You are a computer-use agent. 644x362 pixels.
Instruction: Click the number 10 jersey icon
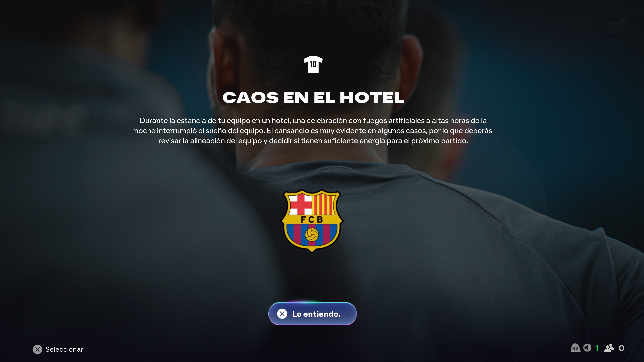(x=313, y=65)
